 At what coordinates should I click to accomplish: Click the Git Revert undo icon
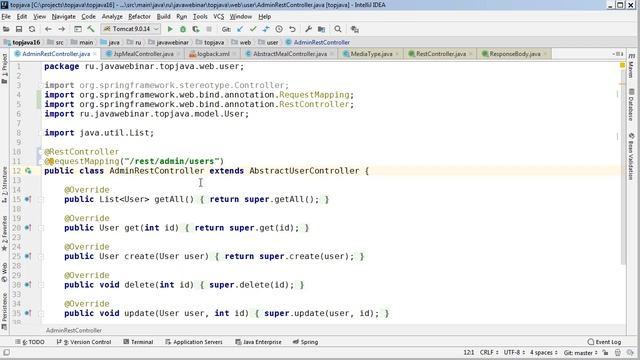click(292, 29)
